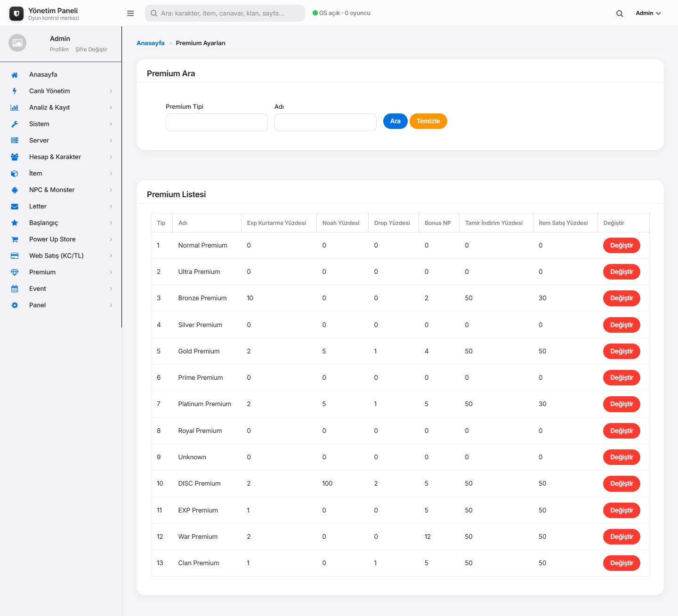Click the Hesap & Karakter users icon
This screenshot has width=678, height=616.
coord(15,157)
